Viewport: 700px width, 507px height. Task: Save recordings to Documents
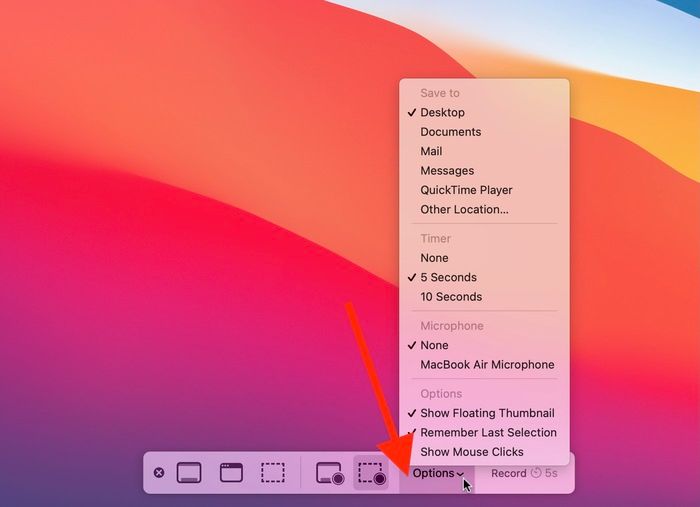tap(450, 132)
